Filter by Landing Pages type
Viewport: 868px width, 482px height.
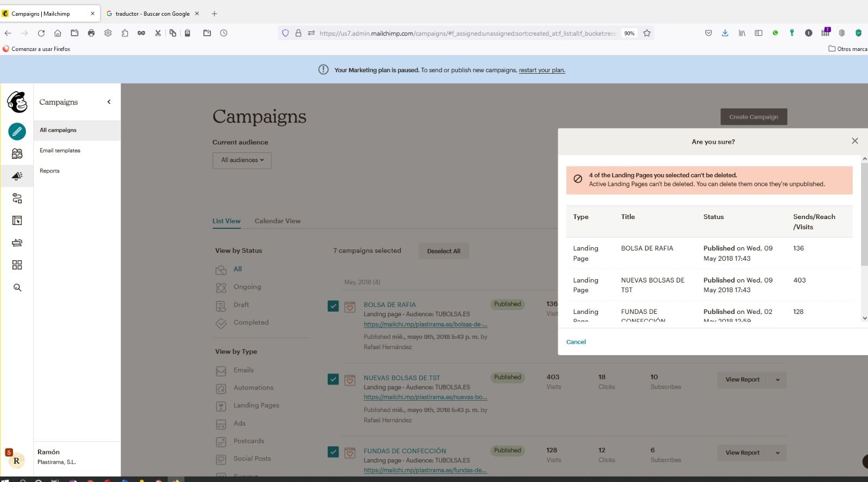pyautogui.click(x=256, y=405)
